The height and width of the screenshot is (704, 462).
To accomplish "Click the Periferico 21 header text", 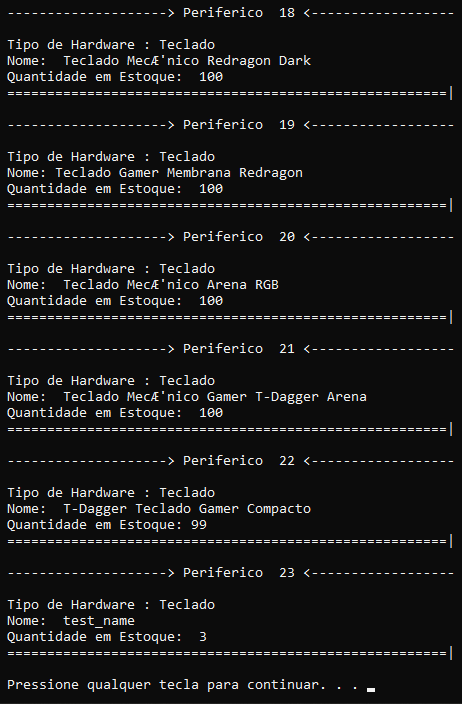I will [x=239, y=349].
